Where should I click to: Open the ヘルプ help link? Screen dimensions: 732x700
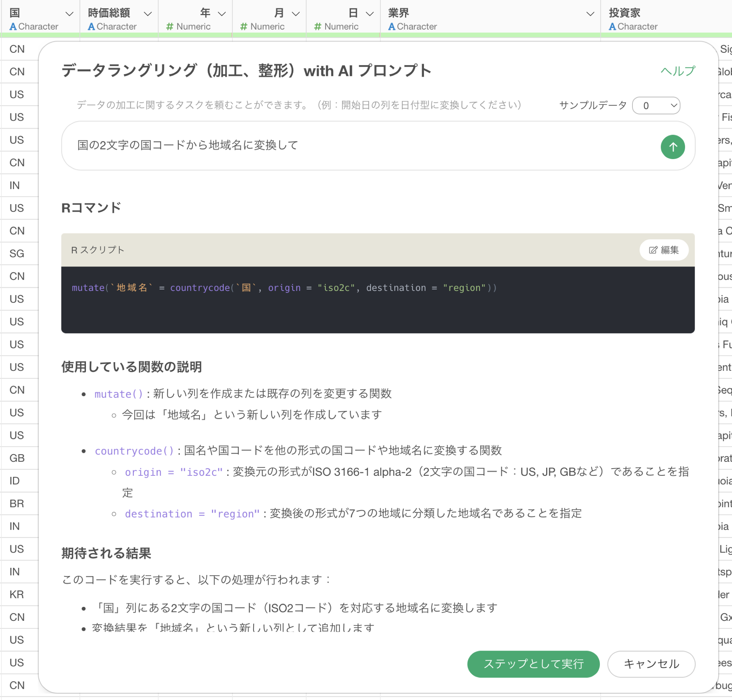678,71
